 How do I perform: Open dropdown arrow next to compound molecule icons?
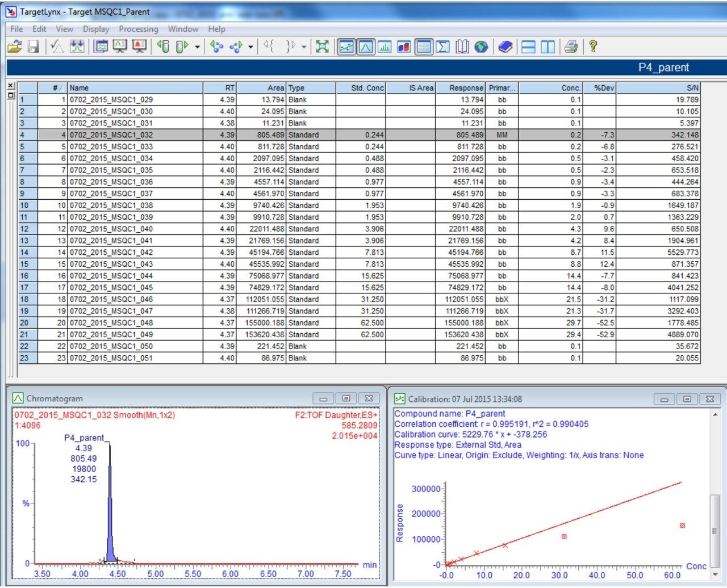coord(250,47)
